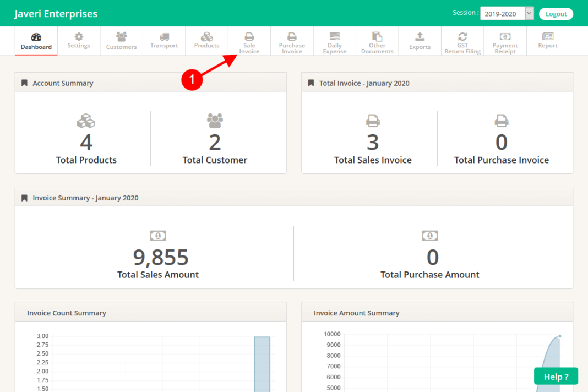588x392 pixels.
Task: Click the Javeri Enterprises title
Action: (55, 13)
